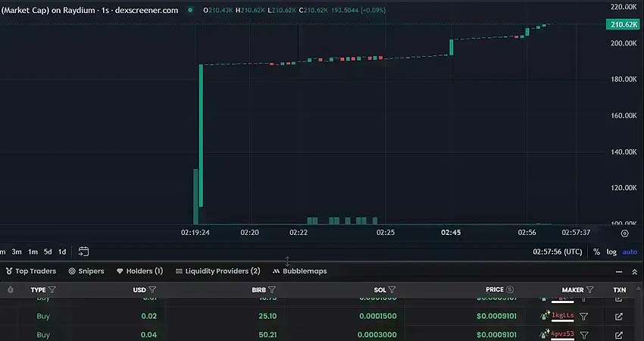Open the SOL column filter
644x341 pixels.
pyautogui.click(x=392, y=289)
